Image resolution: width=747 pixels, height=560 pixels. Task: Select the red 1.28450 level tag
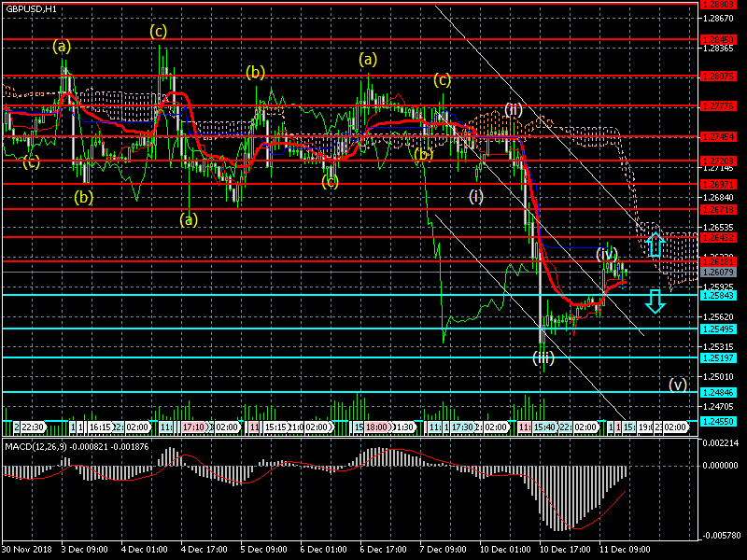coord(718,39)
